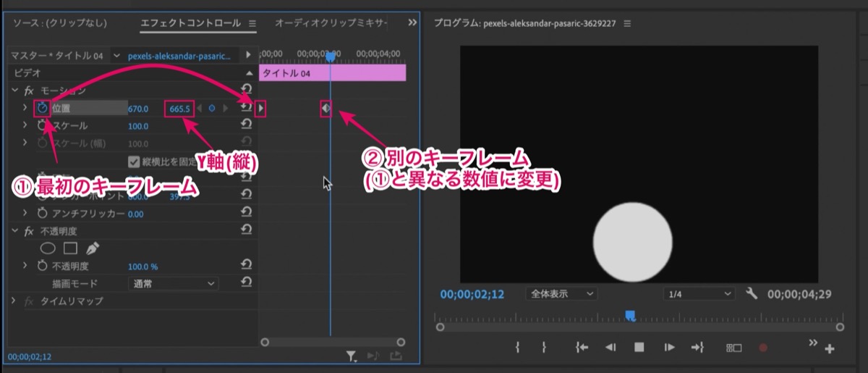Select the タイトル 04 clip bar
This screenshot has height=373, width=868.
click(x=333, y=73)
